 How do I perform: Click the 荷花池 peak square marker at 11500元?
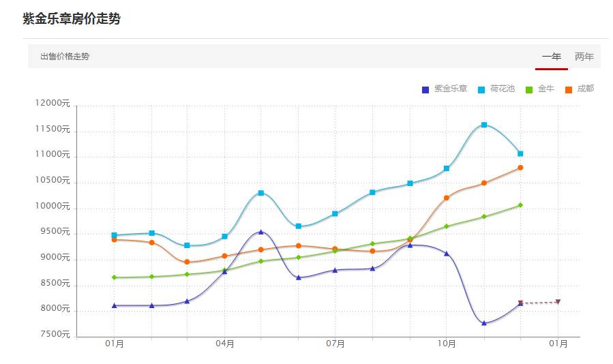point(483,125)
